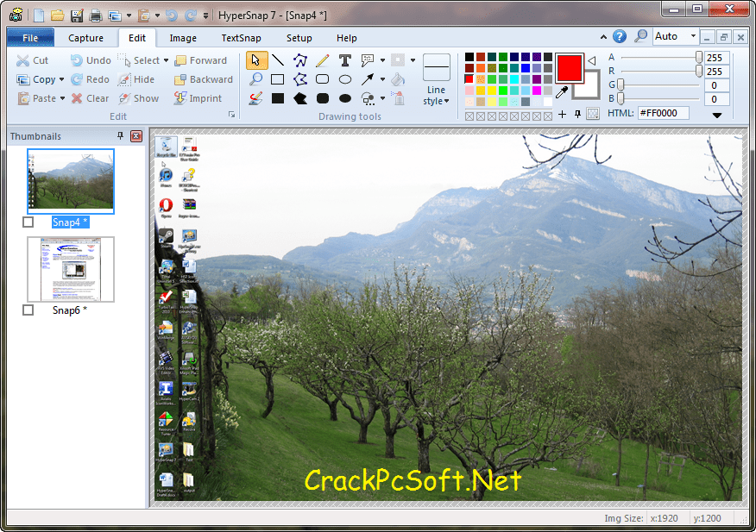Toggle the pin in color palette

(577, 114)
